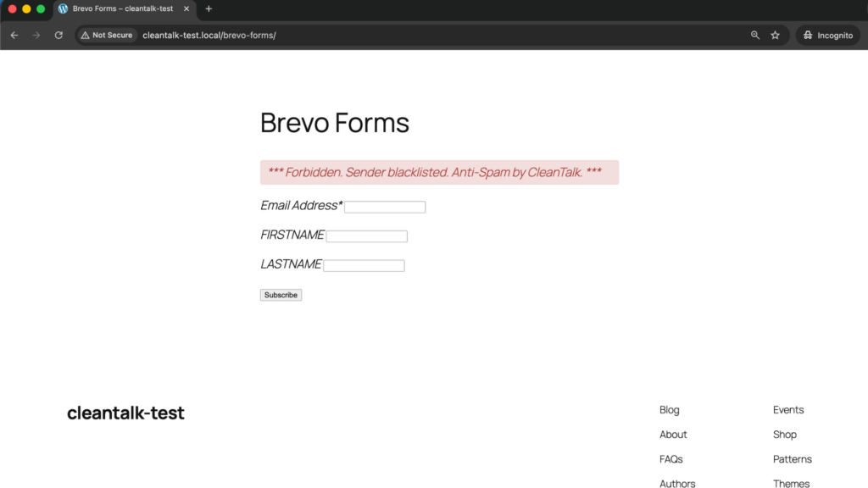Click the LASTNAME label text
Viewport: 868px width, 488px height.
pos(291,264)
